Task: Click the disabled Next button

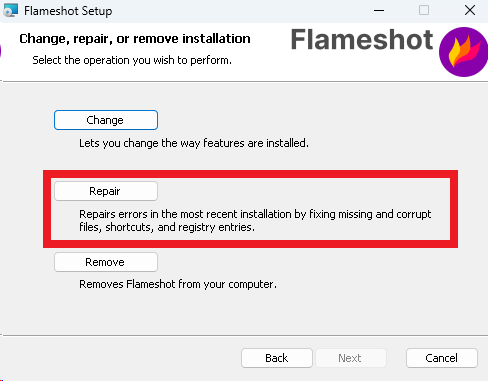Action: point(351,358)
